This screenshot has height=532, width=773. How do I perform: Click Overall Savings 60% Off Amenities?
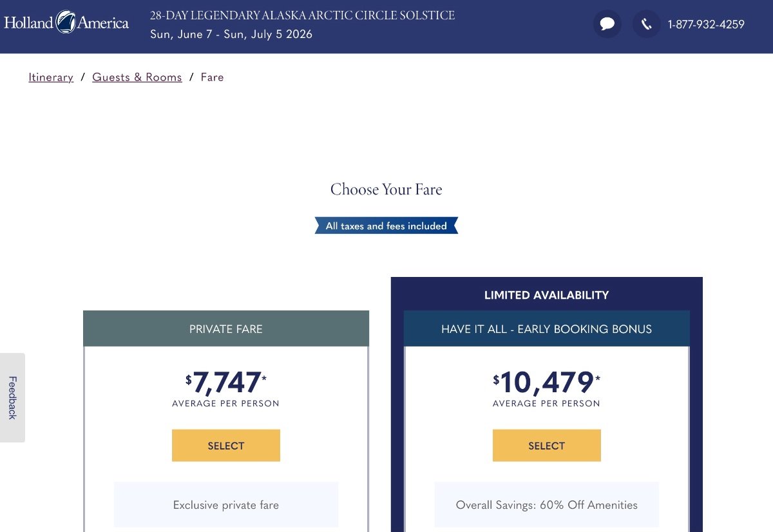(547, 505)
